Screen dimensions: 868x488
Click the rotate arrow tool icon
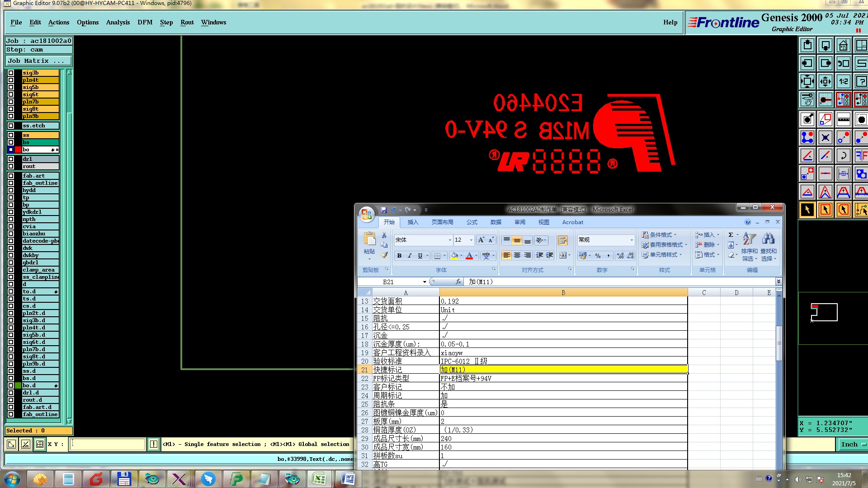click(843, 155)
